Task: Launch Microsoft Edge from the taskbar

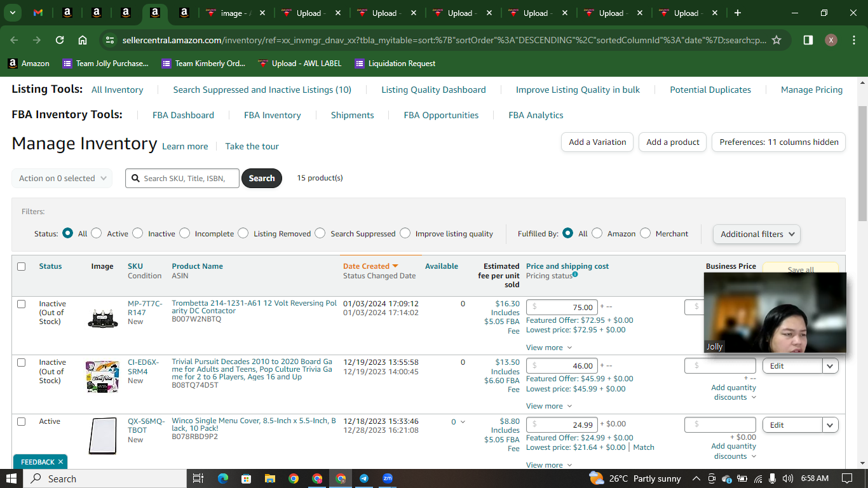Action: click(222, 478)
